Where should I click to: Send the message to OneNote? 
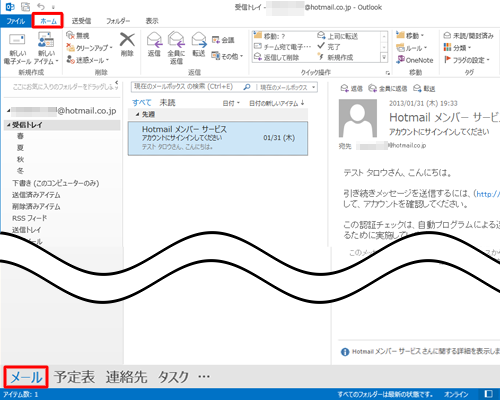[x=415, y=60]
